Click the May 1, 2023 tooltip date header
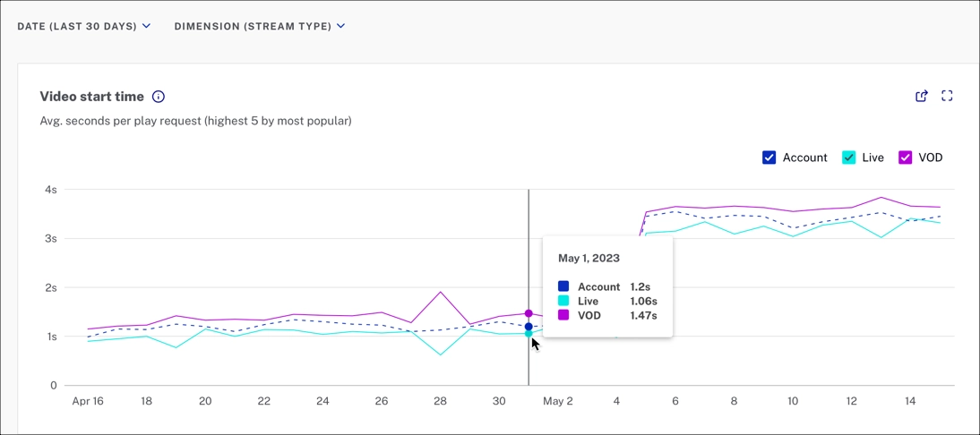The height and width of the screenshot is (435, 980). click(589, 258)
